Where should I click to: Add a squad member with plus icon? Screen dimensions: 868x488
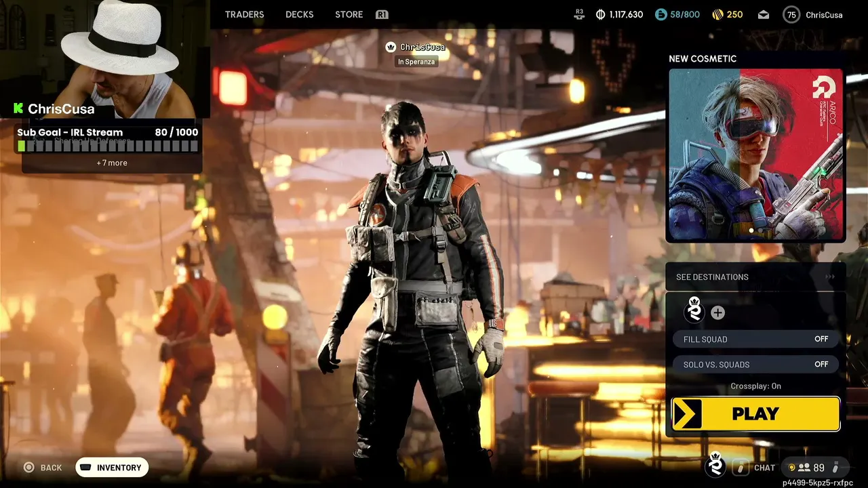pyautogui.click(x=717, y=312)
